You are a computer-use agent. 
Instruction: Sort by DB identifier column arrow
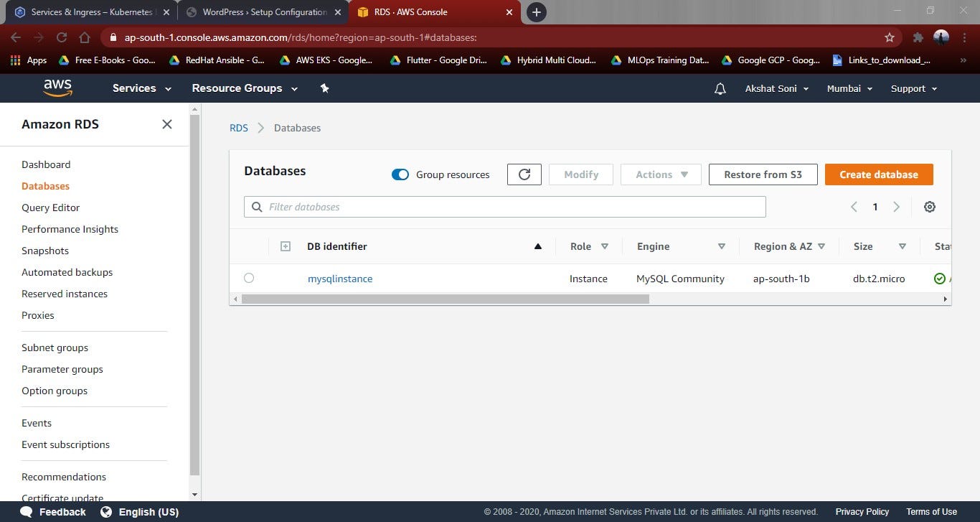pyautogui.click(x=538, y=246)
